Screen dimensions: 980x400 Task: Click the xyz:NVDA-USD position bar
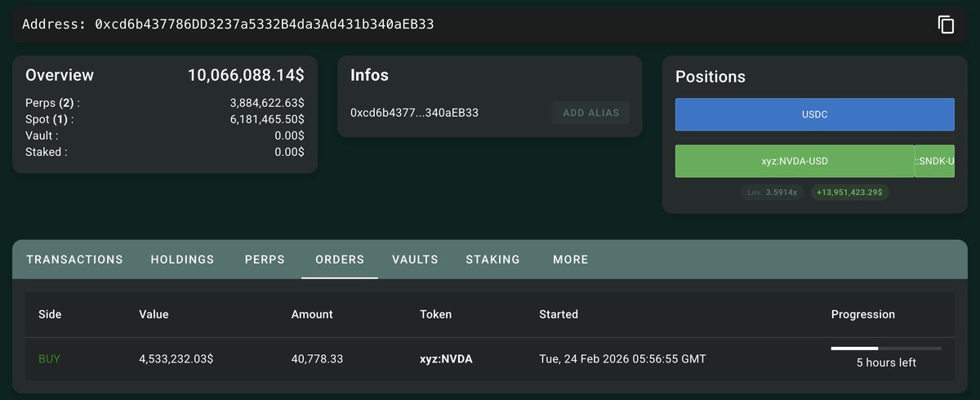click(x=794, y=162)
